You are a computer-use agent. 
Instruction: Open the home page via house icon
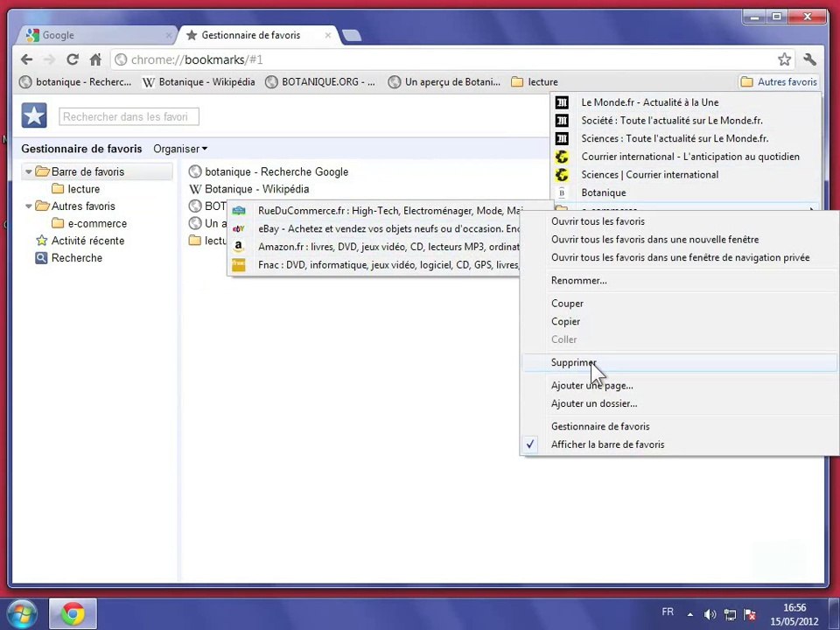click(95, 59)
